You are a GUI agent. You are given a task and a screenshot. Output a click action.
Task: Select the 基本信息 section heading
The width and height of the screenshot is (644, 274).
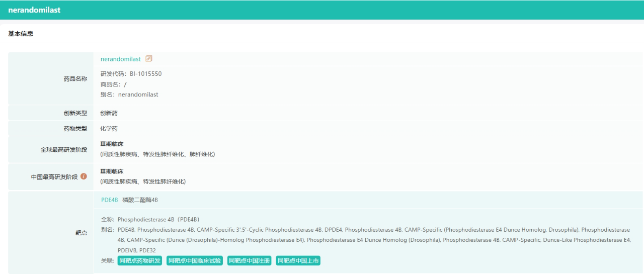coord(21,34)
